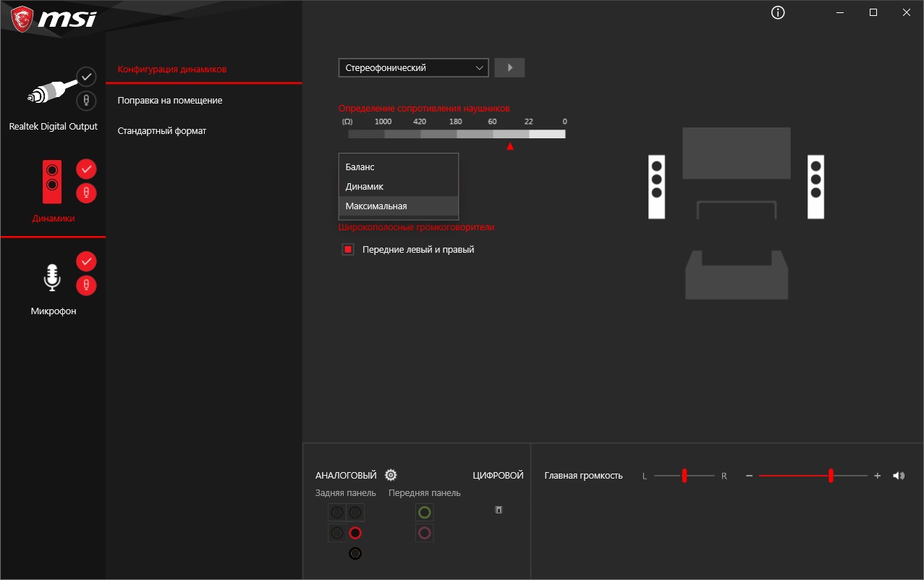Minimize the MSI audio window
Image resolution: width=924 pixels, height=580 pixels.
click(x=840, y=12)
